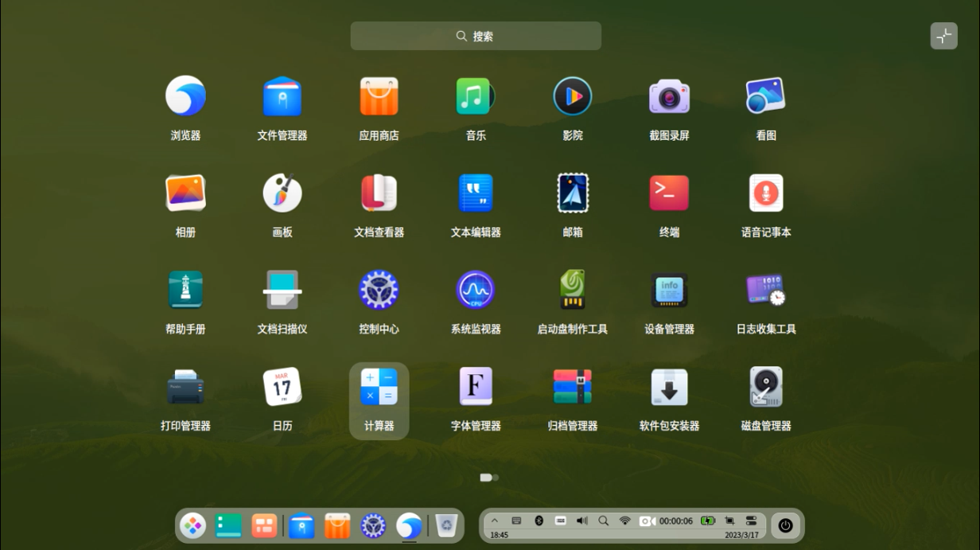Open the 浏览器 browser app in launcher grid
980x550 pixels.
[x=185, y=96]
